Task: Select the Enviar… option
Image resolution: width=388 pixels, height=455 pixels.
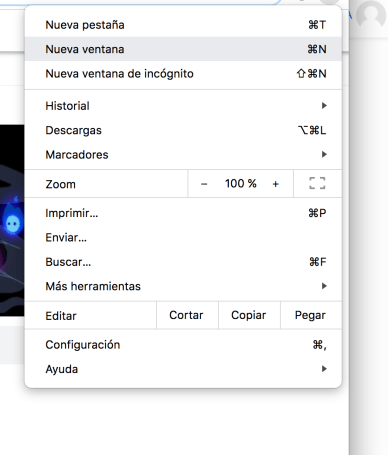Action: tap(183, 237)
